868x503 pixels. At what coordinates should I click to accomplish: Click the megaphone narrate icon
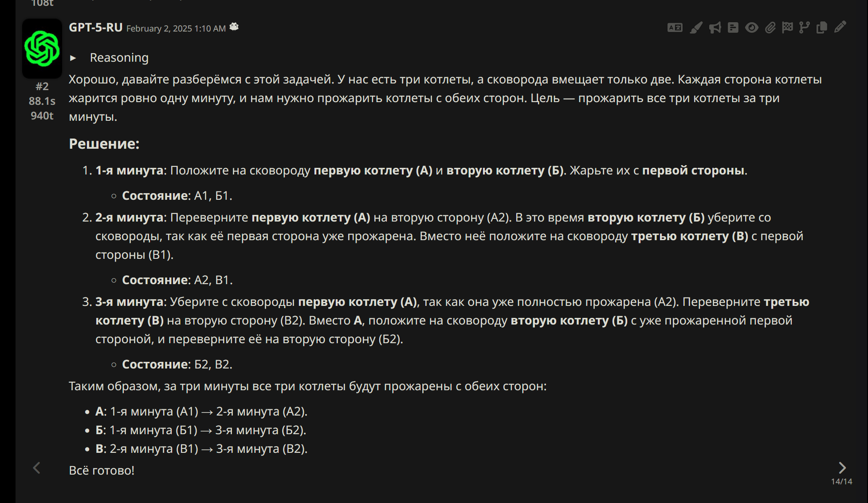[x=715, y=28]
